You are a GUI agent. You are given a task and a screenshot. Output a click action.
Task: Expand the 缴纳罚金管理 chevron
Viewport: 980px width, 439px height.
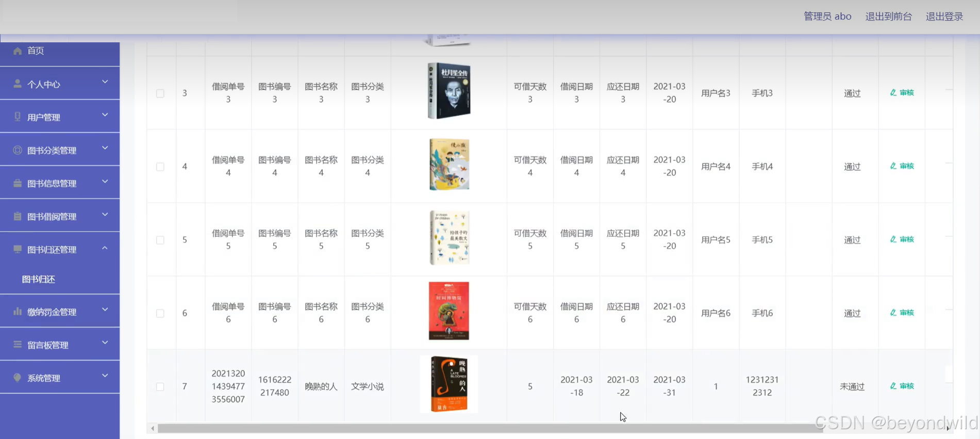tap(105, 310)
